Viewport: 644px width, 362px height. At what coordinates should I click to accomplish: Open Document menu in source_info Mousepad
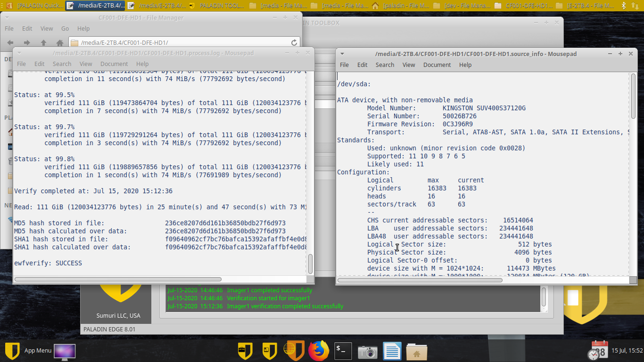coord(437,65)
